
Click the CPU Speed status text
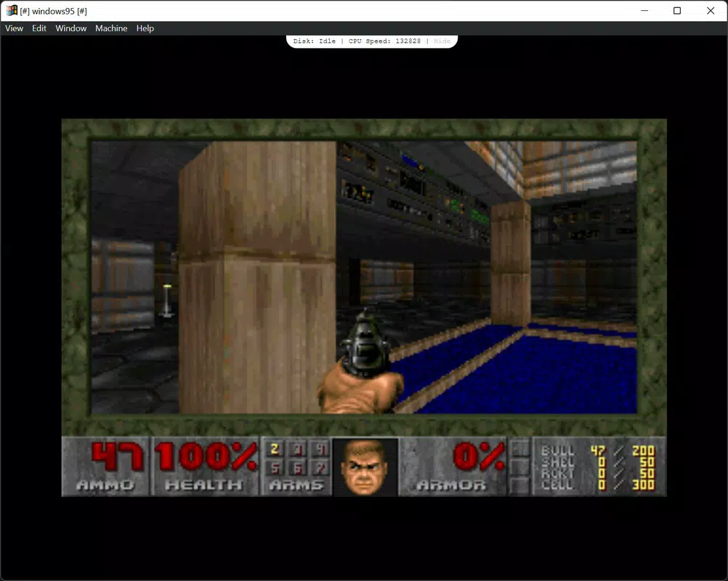coord(384,41)
